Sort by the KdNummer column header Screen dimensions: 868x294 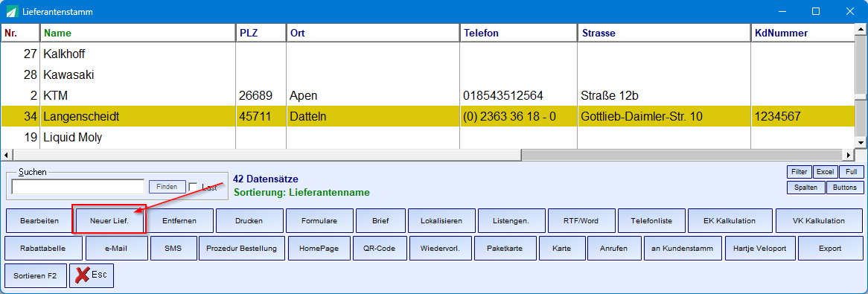tap(803, 33)
